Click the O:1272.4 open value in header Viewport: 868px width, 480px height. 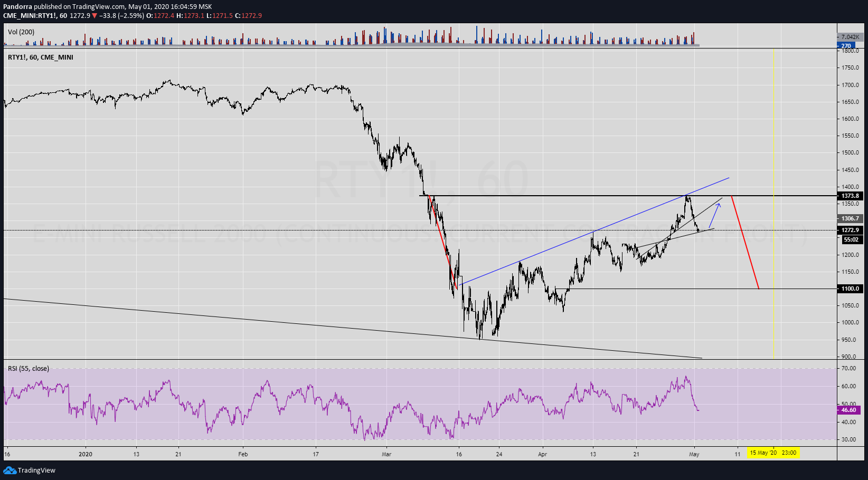point(160,15)
